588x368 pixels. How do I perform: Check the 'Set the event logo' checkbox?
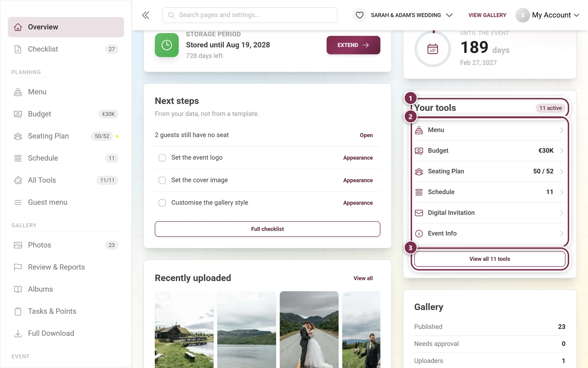162,158
